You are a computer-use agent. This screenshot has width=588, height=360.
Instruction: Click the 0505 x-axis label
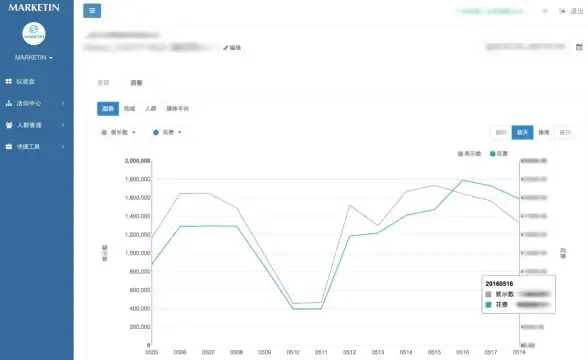[x=152, y=352]
